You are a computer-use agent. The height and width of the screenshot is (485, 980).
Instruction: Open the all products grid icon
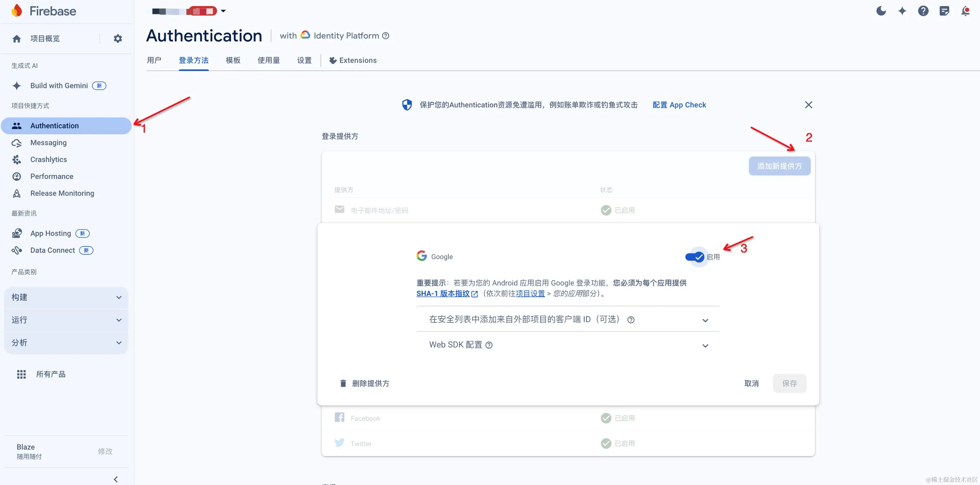point(21,374)
